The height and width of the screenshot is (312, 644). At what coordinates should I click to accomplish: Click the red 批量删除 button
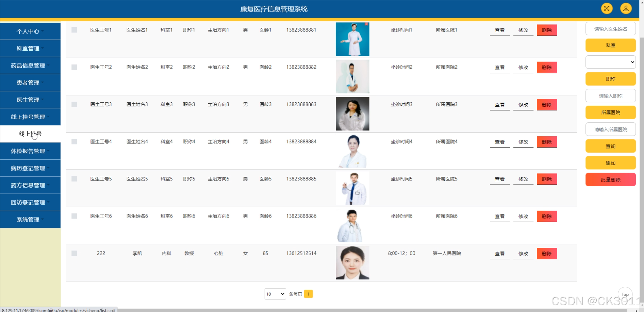(x=611, y=179)
